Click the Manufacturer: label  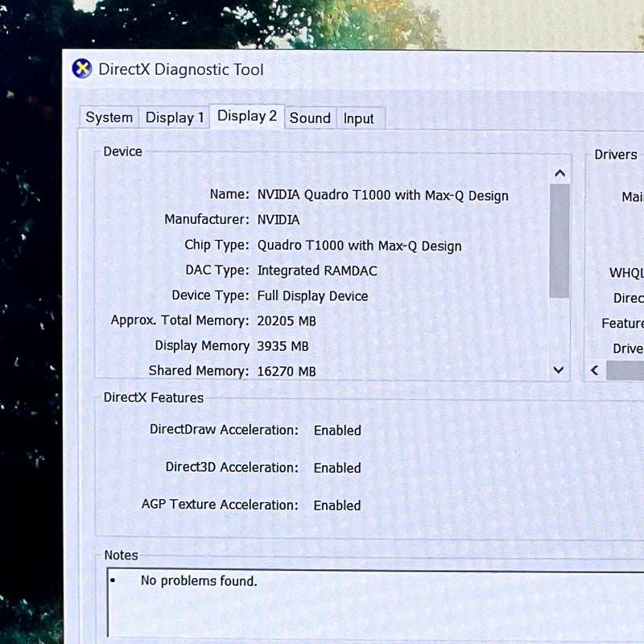[207, 219]
